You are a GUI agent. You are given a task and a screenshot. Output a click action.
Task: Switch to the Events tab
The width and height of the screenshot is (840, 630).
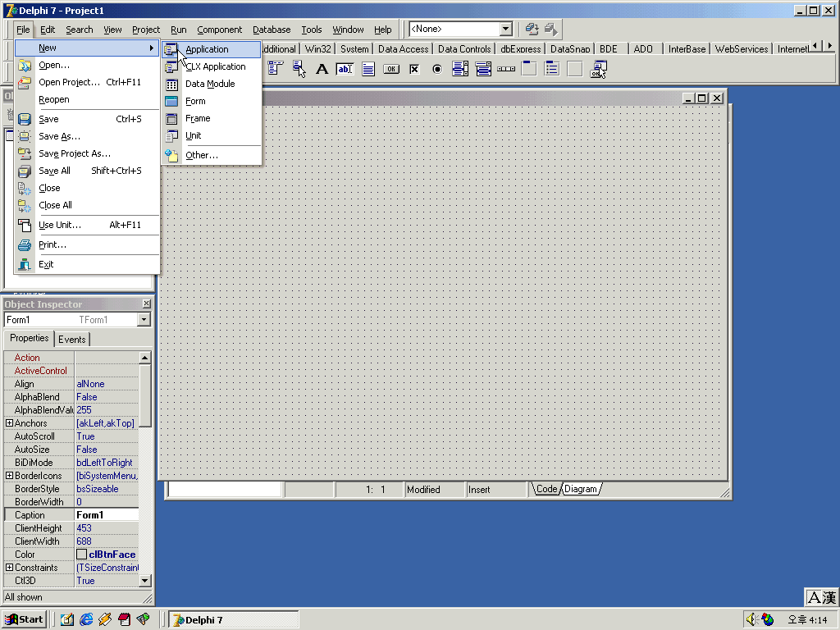[72, 339]
